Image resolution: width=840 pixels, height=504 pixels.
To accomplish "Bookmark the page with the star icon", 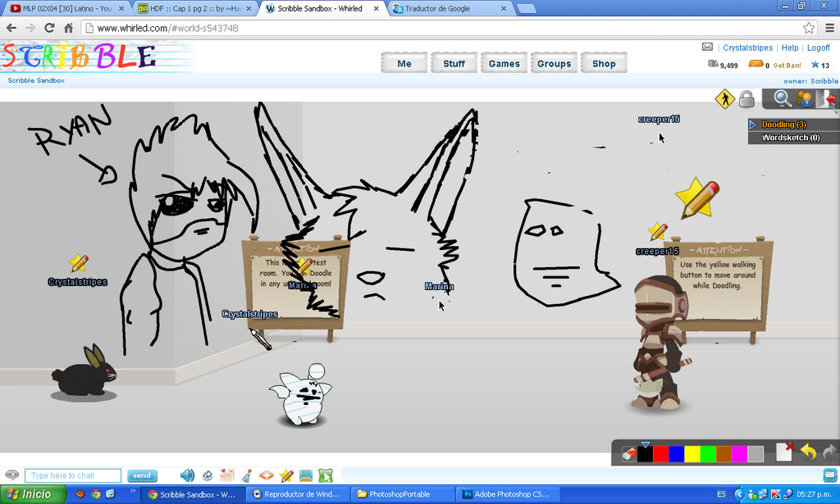I will 808,28.
